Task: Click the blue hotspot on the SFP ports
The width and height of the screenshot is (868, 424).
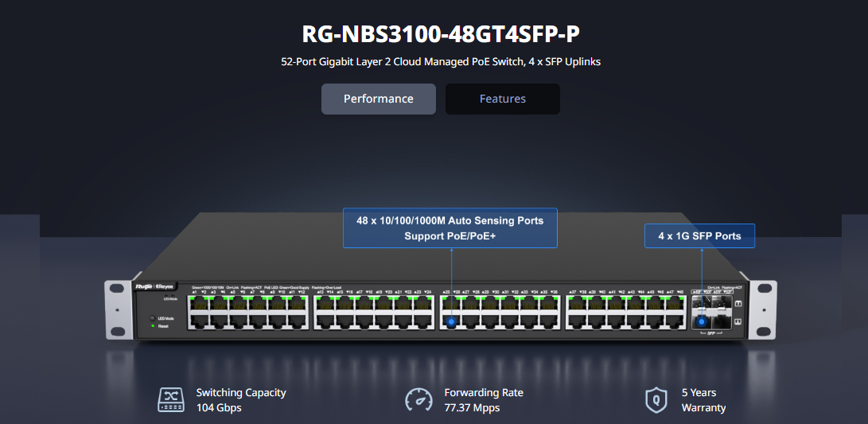Action: [x=702, y=321]
